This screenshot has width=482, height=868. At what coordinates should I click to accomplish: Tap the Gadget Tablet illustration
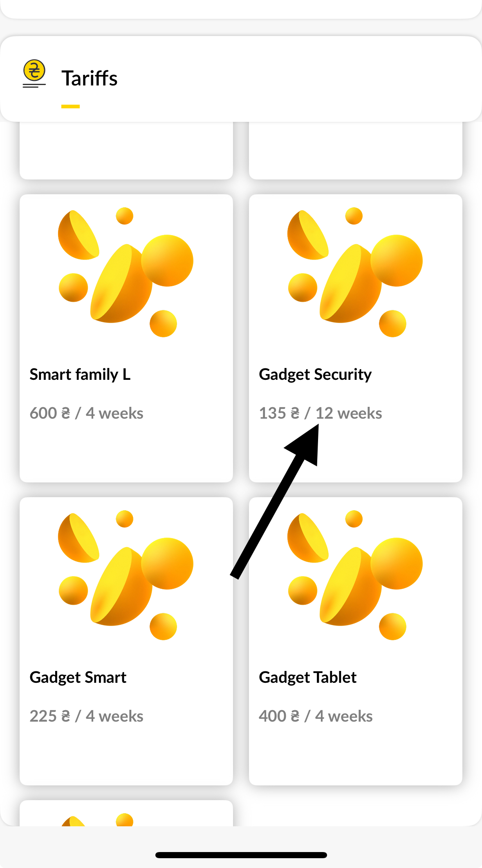click(x=355, y=574)
